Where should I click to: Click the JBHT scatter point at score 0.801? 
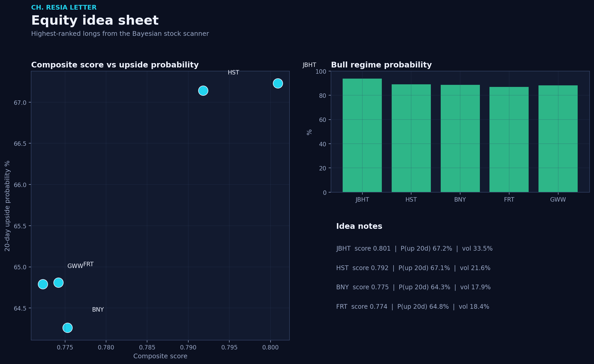(x=278, y=83)
